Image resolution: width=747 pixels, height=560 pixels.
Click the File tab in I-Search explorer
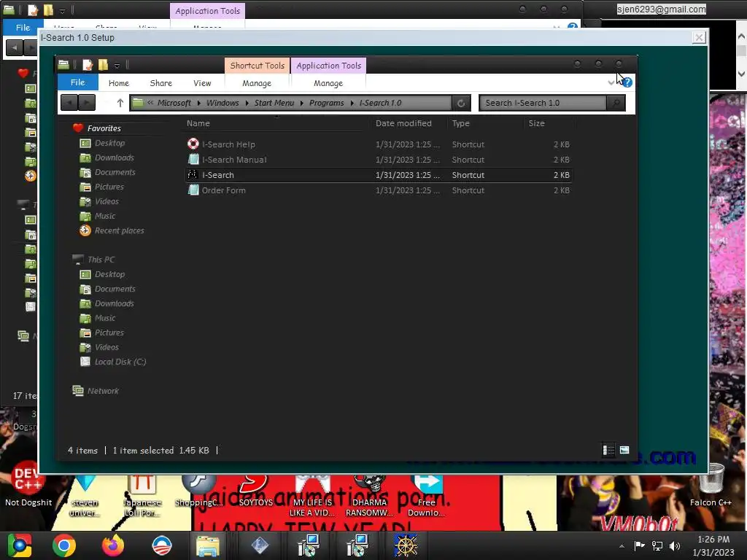click(x=77, y=82)
